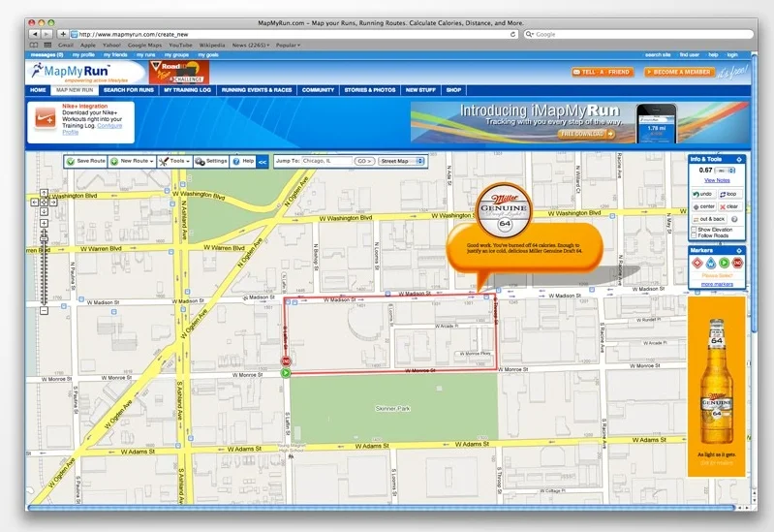Open RUNNING EVENTS & RACES tab

coord(256,90)
